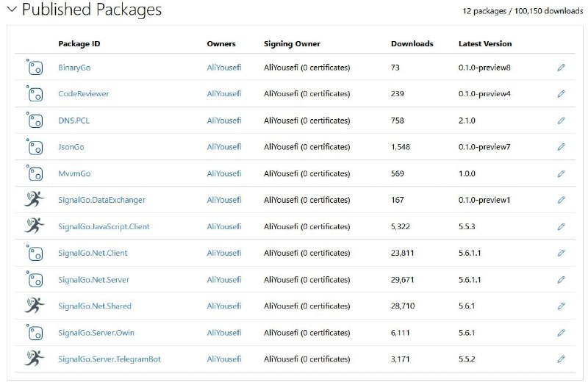The image size is (588, 385).
Task: Click the SignalGo.DataExchanger running-man package icon
Action: (34, 199)
